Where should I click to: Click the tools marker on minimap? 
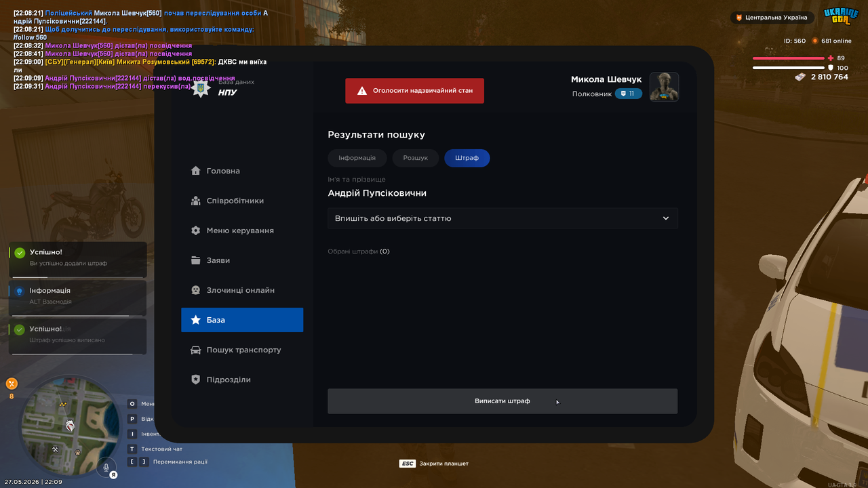coord(56,449)
